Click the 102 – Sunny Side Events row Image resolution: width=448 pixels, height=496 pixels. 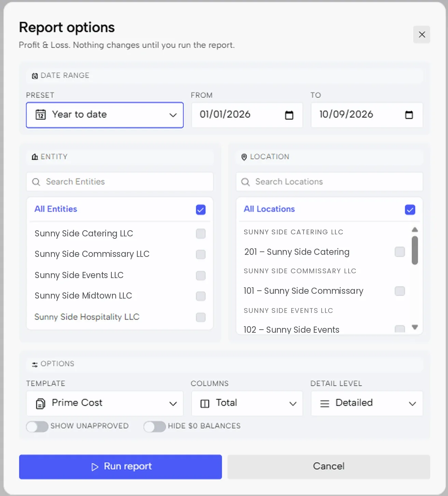tap(324, 329)
